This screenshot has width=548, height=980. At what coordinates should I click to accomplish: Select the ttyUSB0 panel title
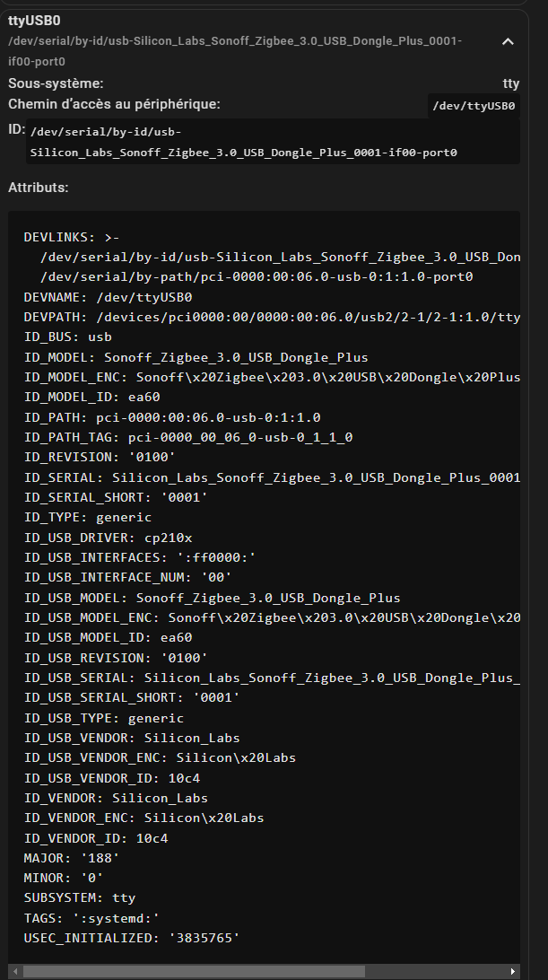(x=34, y=21)
